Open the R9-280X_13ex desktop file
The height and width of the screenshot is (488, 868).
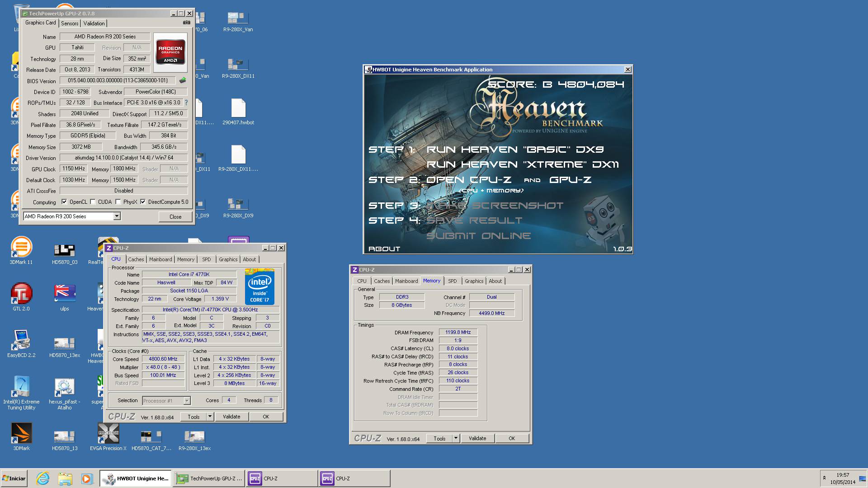pyautogui.click(x=194, y=440)
